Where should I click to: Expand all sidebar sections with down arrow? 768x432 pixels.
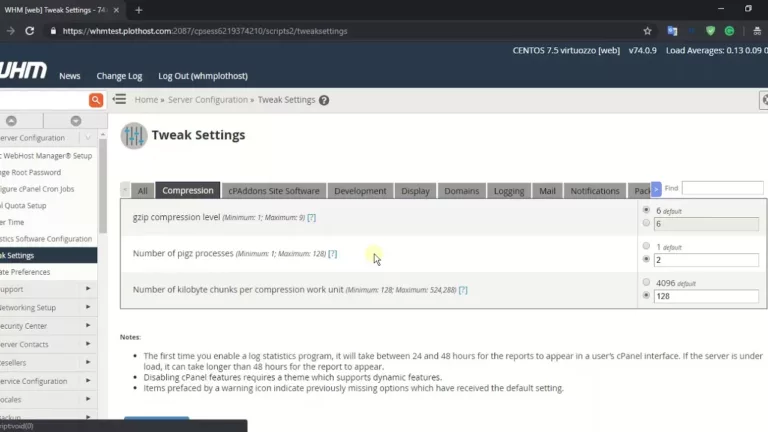tap(75, 120)
